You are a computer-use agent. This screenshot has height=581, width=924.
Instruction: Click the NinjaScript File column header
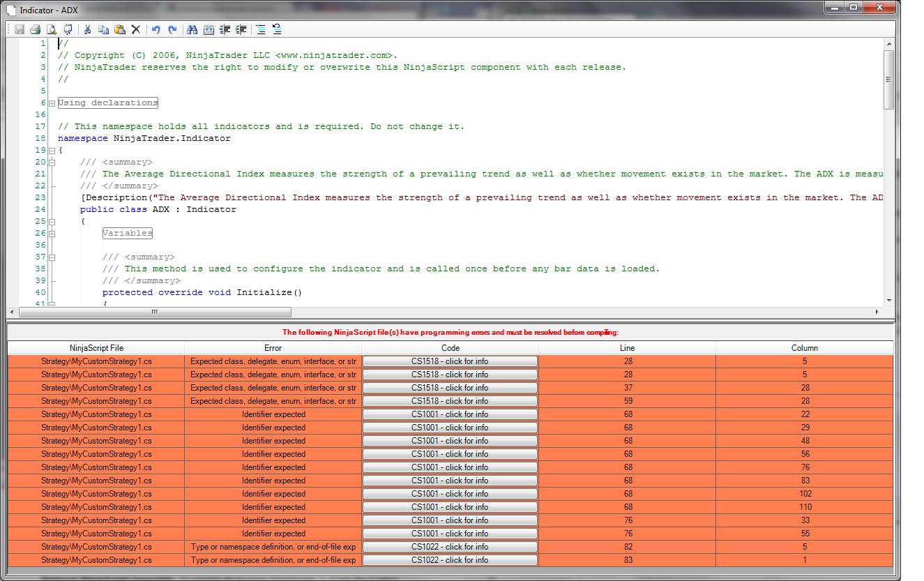click(x=96, y=347)
